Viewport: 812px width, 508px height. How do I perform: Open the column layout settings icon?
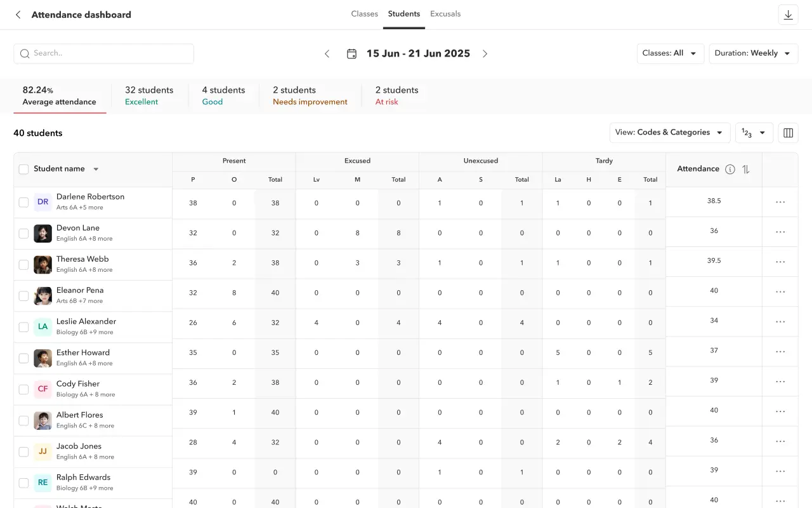tap(788, 133)
